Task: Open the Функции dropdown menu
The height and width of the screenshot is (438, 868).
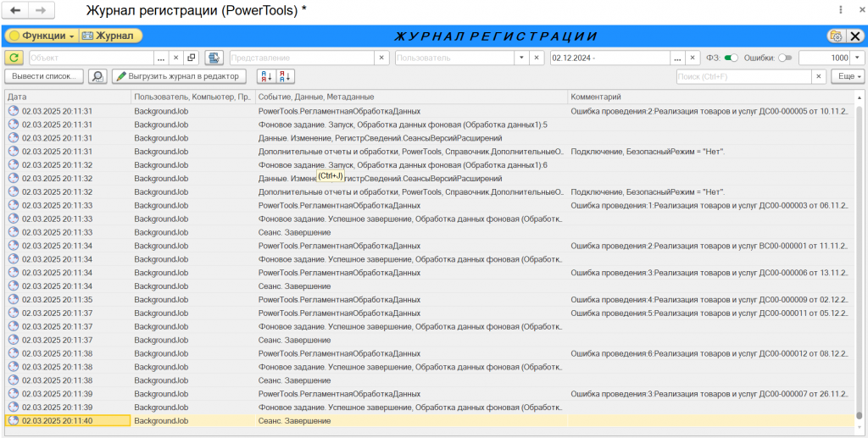Action: point(42,36)
